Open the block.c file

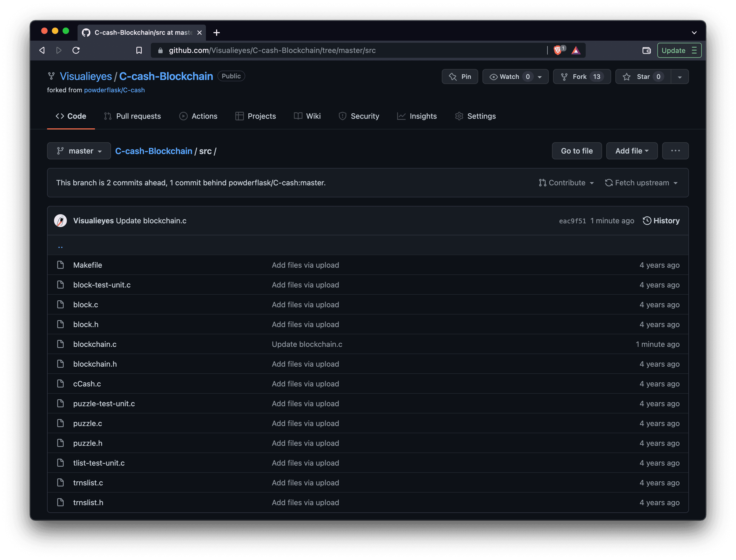coord(86,305)
